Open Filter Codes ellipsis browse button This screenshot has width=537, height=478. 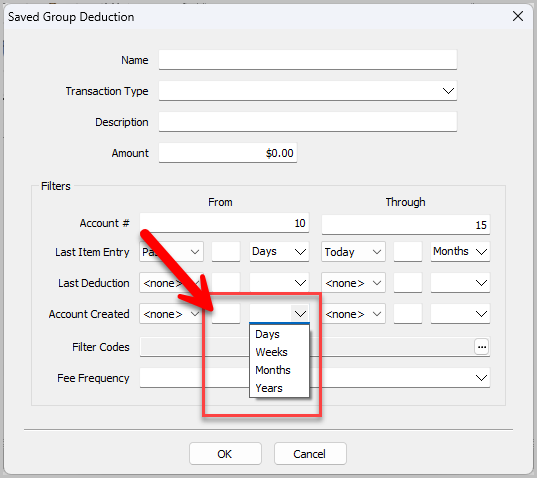(482, 347)
